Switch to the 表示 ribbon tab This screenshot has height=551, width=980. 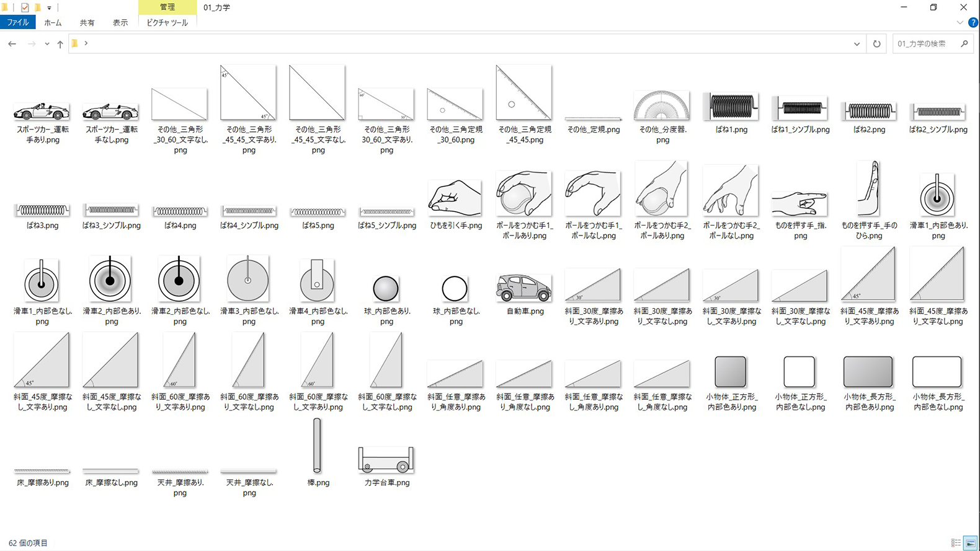[120, 22]
